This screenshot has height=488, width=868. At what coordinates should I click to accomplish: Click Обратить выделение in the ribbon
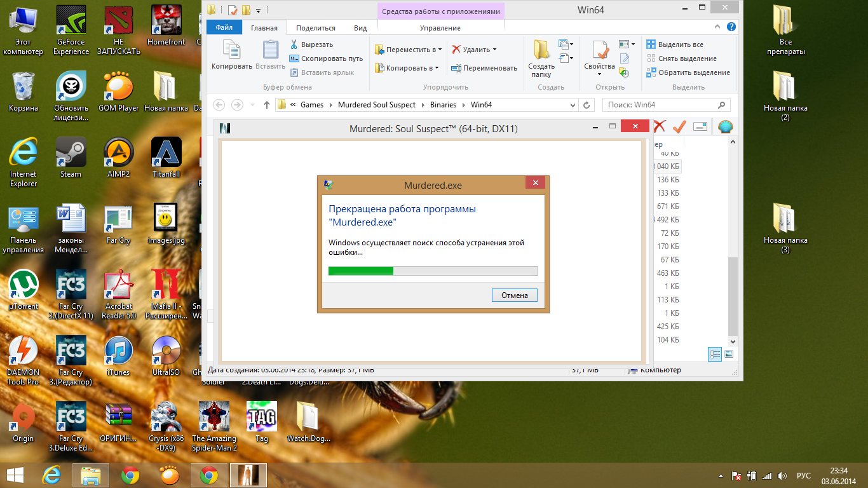click(688, 72)
